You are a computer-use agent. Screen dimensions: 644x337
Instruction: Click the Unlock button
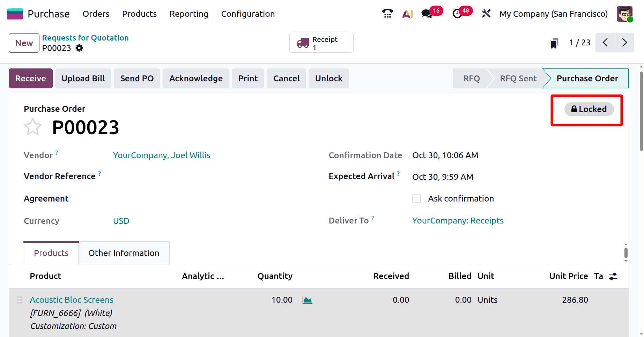[x=328, y=78]
